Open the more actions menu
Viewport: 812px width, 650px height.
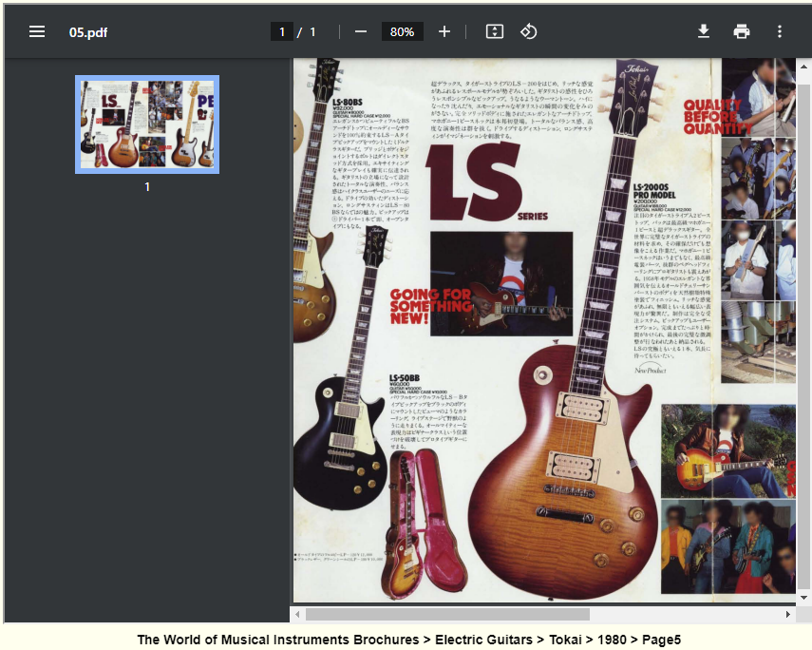click(x=780, y=31)
